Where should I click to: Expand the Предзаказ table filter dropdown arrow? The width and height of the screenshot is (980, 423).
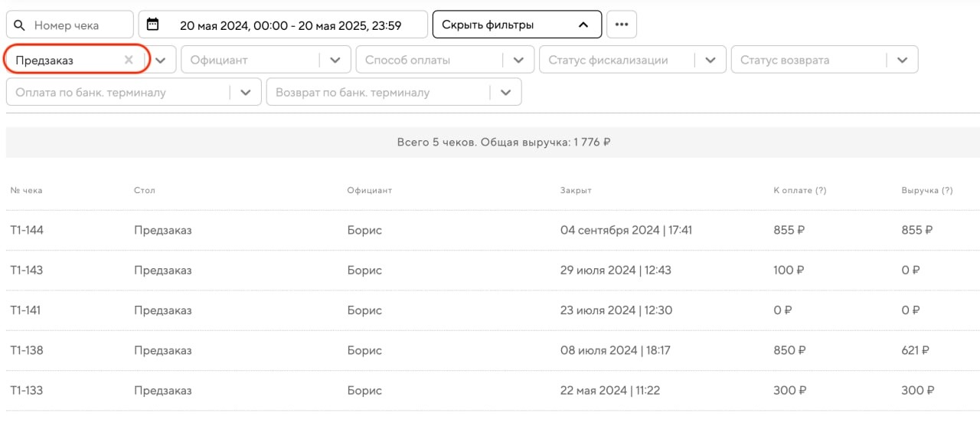pos(161,60)
